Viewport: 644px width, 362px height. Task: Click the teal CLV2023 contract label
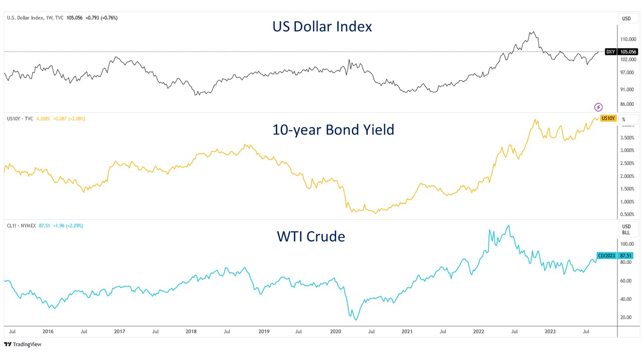click(x=607, y=255)
